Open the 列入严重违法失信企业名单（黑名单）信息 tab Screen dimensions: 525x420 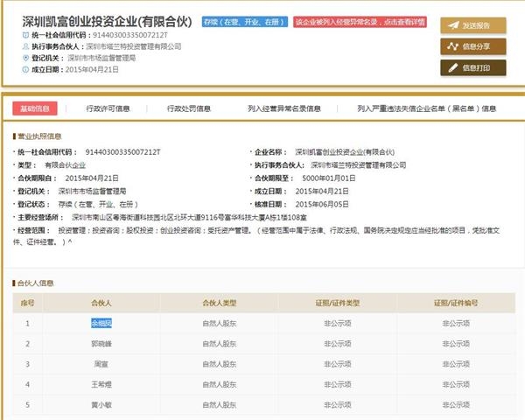pos(427,108)
